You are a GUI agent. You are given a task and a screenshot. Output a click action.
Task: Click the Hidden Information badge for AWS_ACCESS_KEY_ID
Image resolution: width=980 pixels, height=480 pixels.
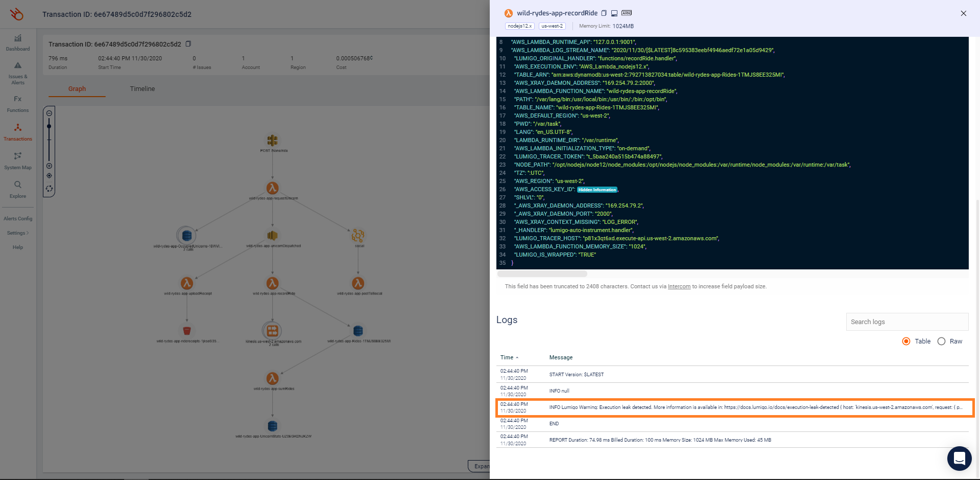(x=597, y=190)
